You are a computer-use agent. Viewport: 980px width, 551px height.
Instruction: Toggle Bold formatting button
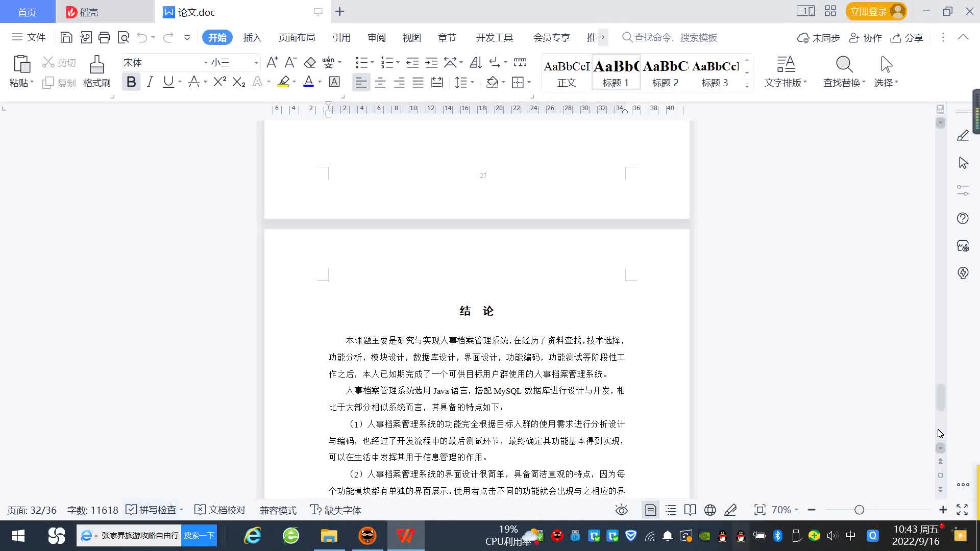click(131, 82)
